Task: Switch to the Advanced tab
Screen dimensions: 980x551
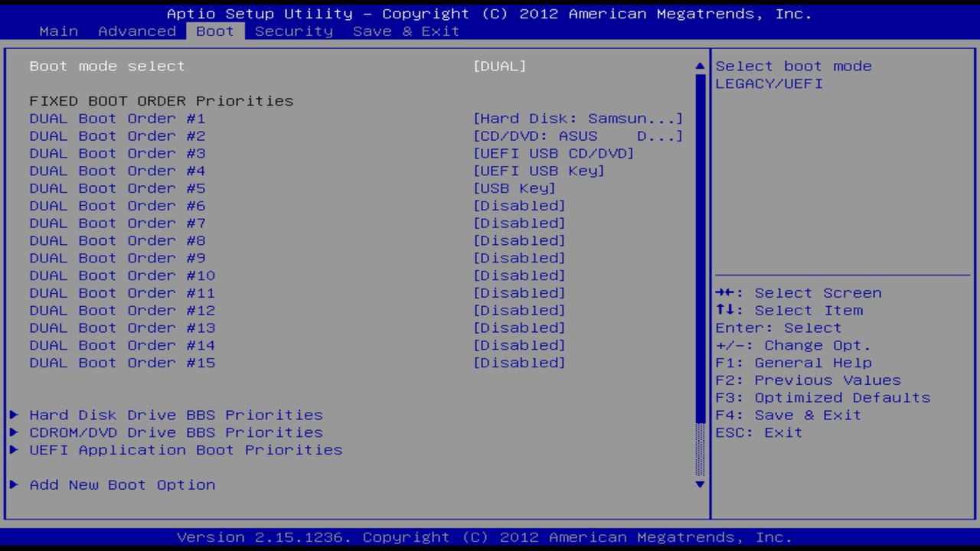Action: point(137,31)
